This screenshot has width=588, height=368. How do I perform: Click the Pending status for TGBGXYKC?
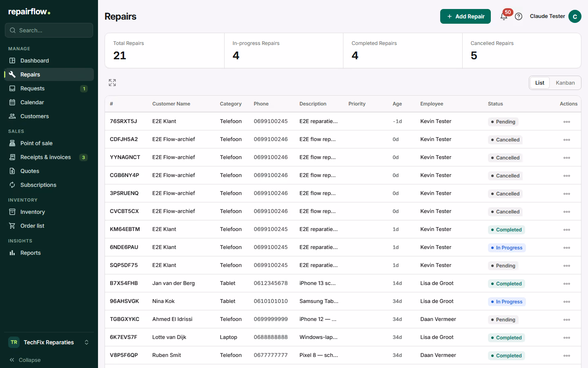pos(503,320)
